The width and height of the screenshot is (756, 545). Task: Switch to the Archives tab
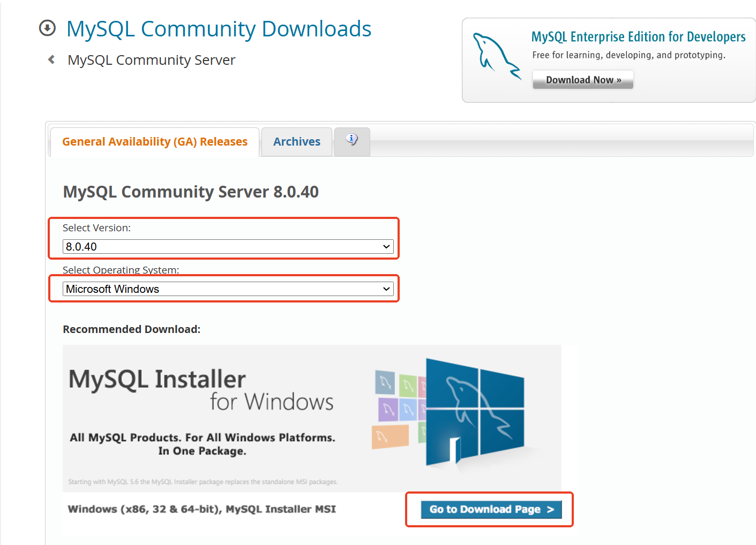[x=297, y=142]
